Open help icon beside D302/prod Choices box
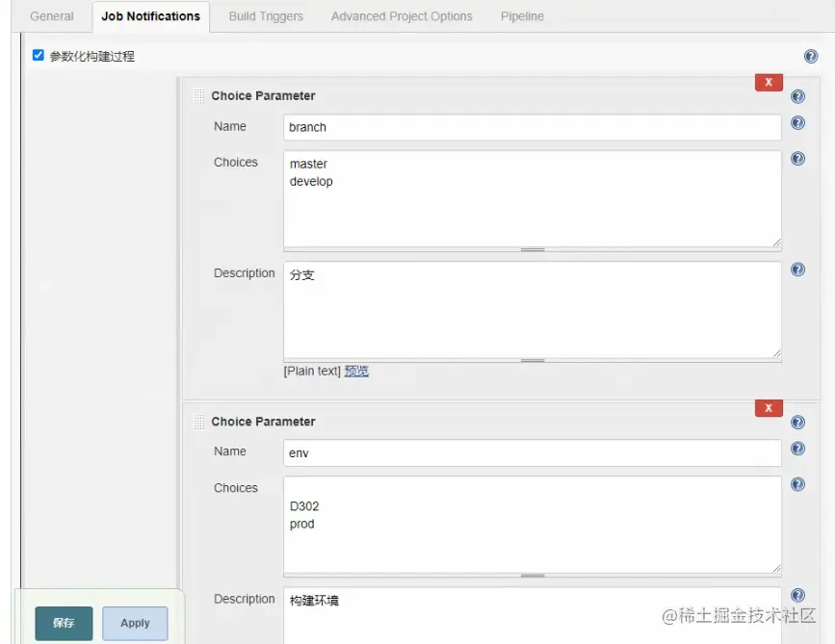835x644 pixels. coord(797,484)
